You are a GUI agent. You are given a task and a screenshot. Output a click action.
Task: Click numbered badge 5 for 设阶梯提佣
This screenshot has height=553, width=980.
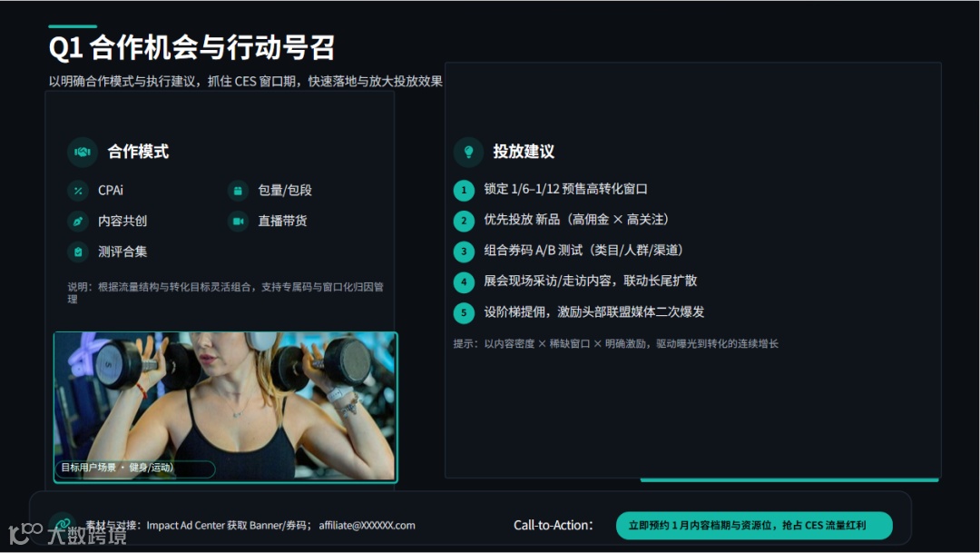pos(464,312)
